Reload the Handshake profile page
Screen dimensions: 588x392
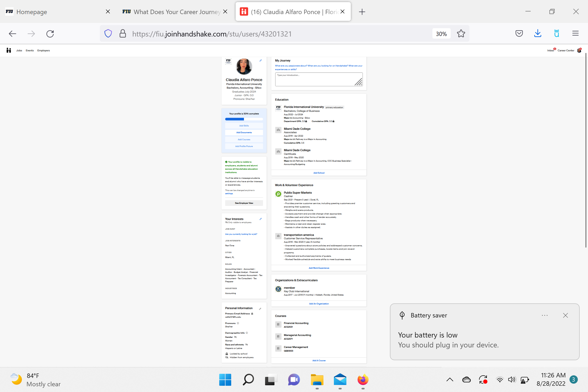click(x=50, y=34)
